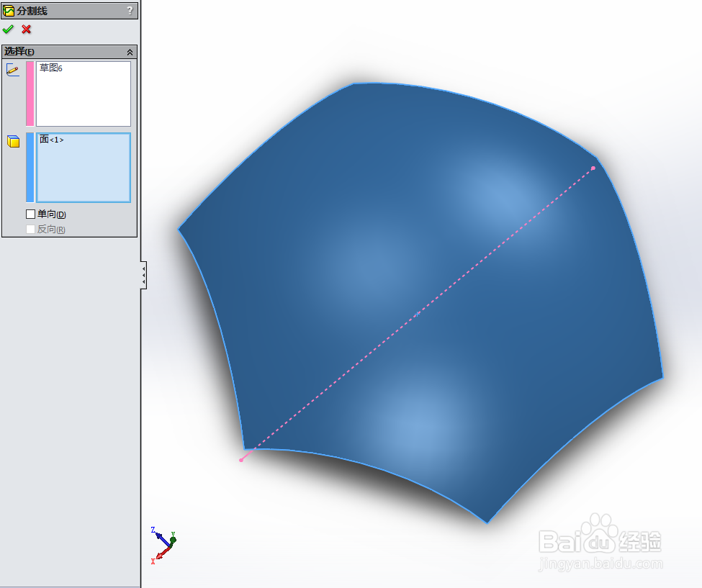Enable the 单向 checkbox
Screen dimensions: 702x588
pyautogui.click(x=30, y=214)
